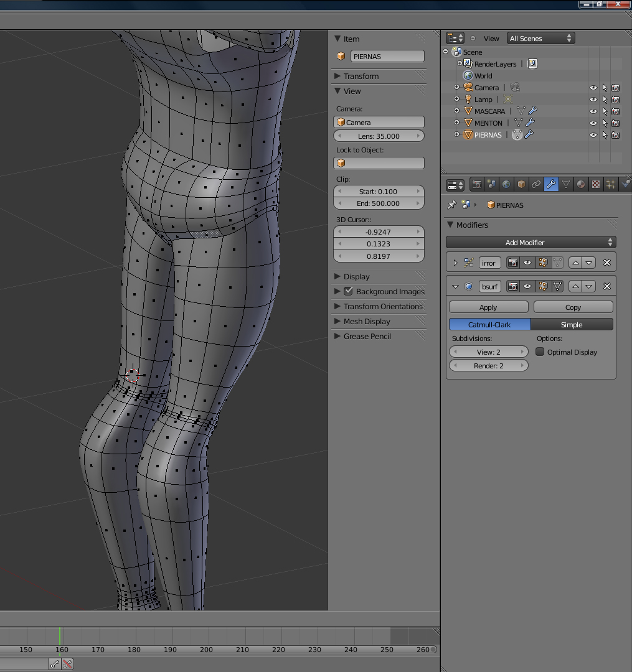Open the outliner editor type selector

[455, 38]
